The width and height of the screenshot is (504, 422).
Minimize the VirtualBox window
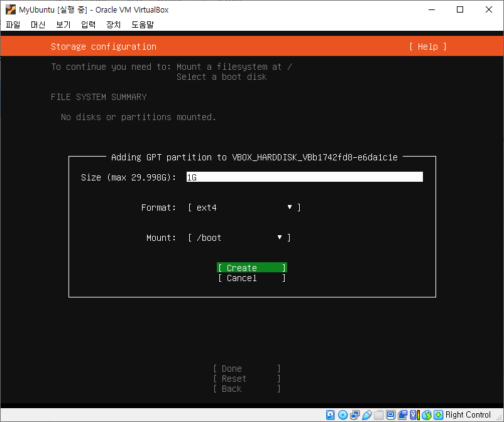pyautogui.click(x=432, y=9)
